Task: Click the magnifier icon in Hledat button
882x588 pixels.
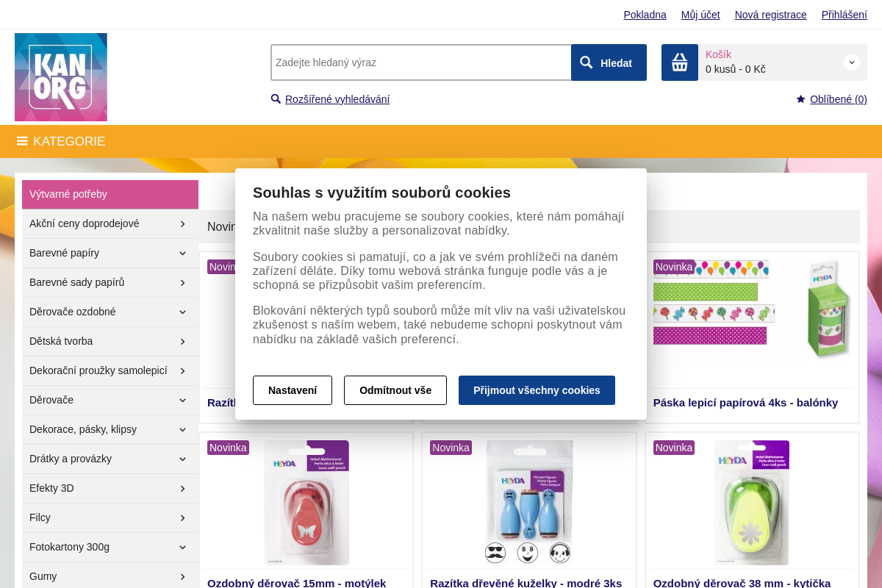Action: point(587,62)
